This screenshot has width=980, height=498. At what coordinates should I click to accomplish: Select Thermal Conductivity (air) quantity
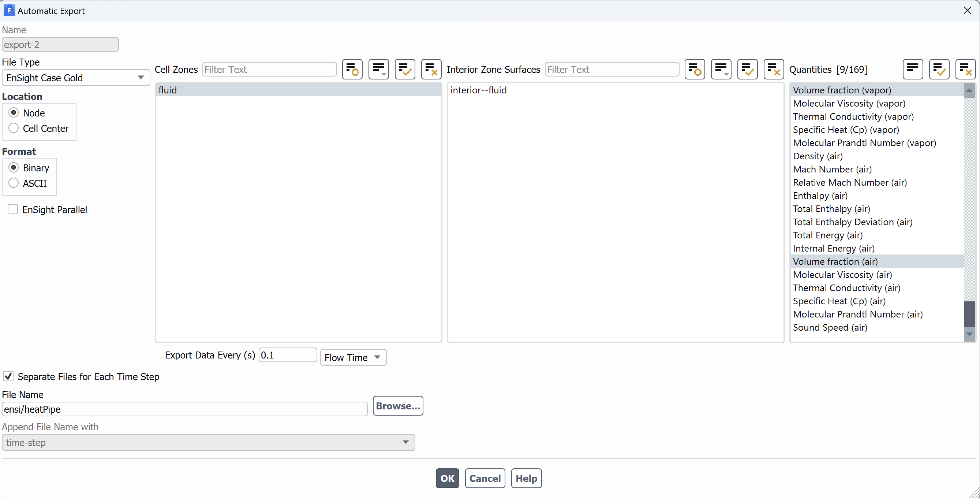(x=877, y=288)
